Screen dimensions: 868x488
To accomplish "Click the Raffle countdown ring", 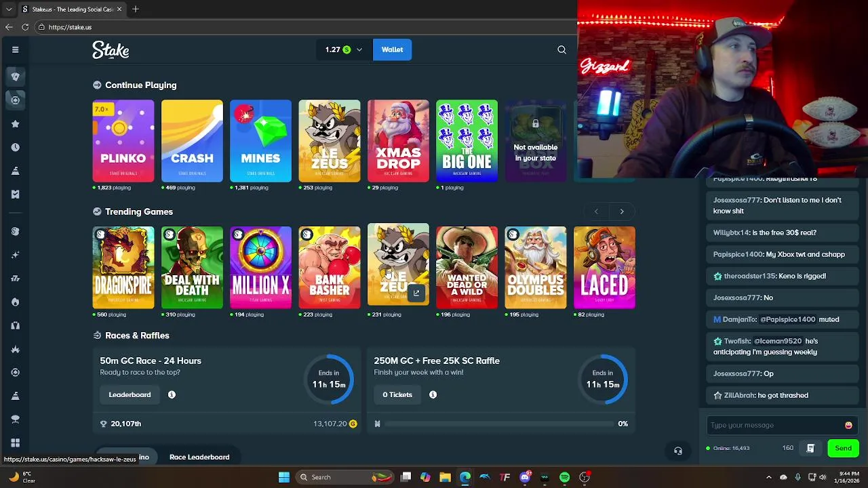I will 603,379.
